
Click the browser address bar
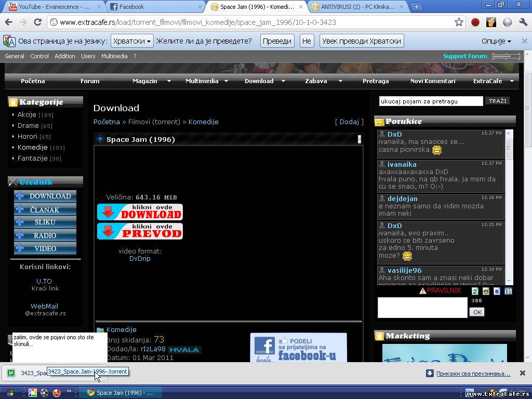tap(251, 22)
